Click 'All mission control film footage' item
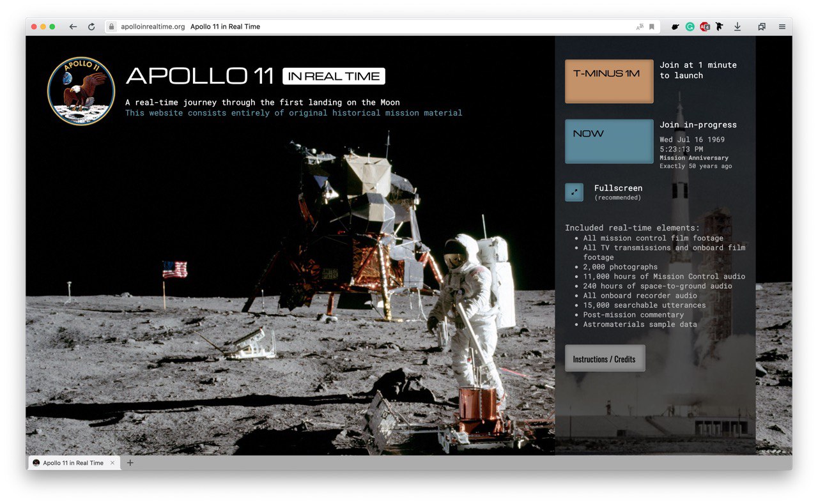Screen dimensions: 818x504 (x=653, y=238)
